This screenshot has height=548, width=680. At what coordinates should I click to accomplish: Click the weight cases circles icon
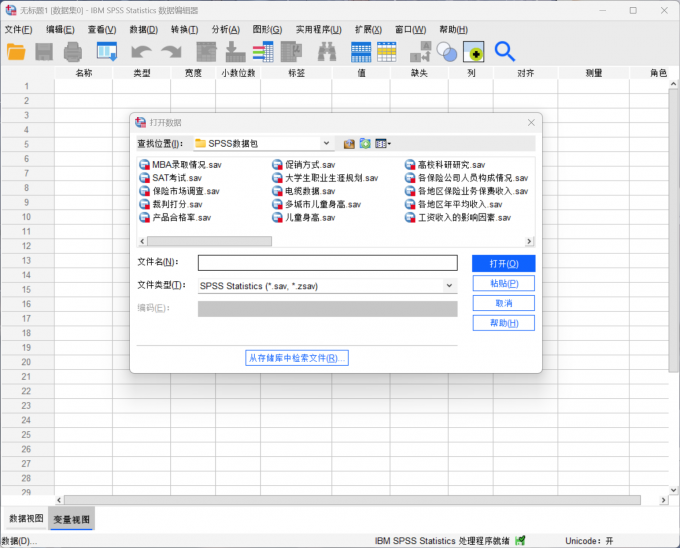(447, 52)
